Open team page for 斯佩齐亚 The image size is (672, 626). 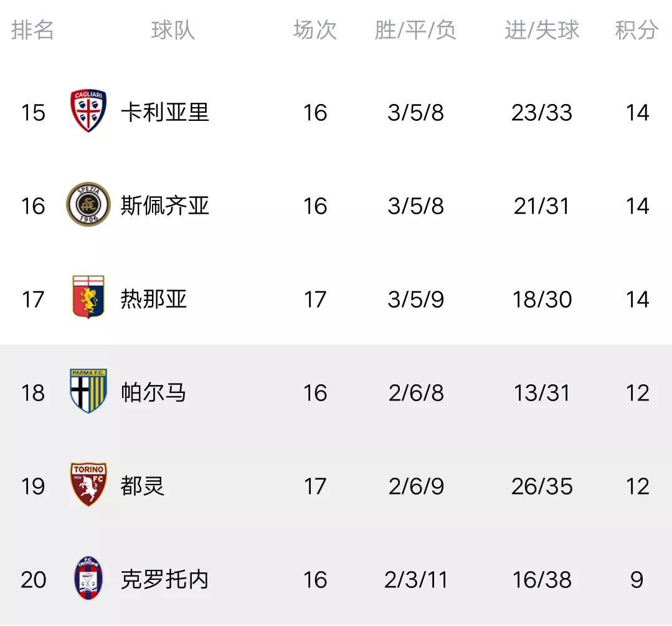coord(165,206)
